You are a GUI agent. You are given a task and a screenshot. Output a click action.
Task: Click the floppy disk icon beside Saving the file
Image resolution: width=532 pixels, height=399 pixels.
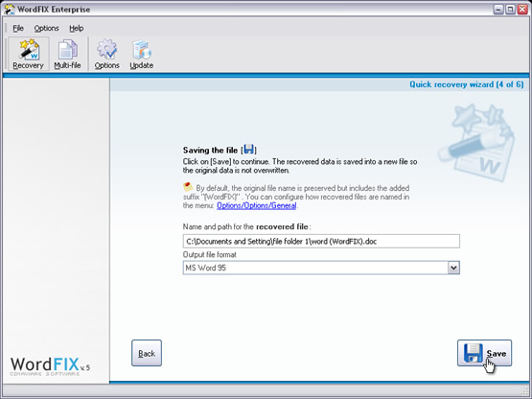[248, 149]
